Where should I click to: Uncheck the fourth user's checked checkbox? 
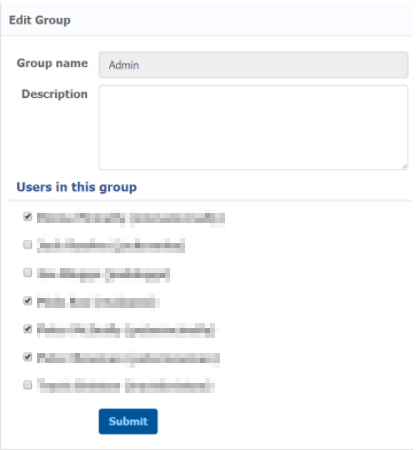(x=28, y=301)
